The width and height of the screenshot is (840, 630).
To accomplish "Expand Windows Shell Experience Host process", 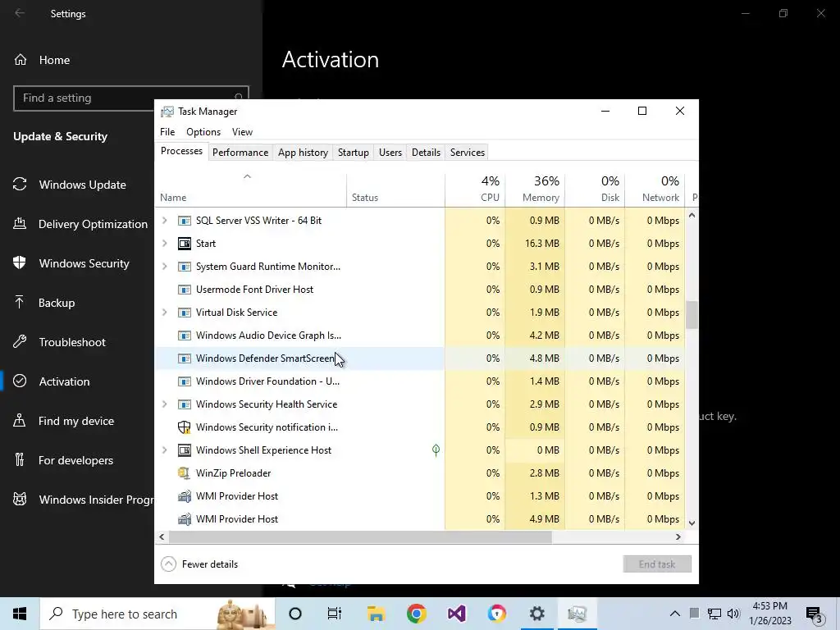I will [164, 450].
